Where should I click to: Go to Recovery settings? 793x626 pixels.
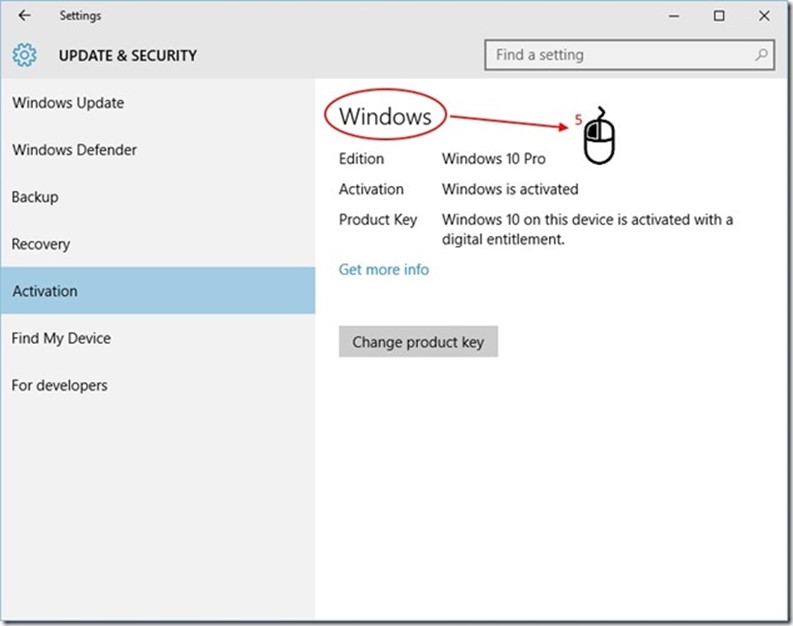pyautogui.click(x=158, y=244)
